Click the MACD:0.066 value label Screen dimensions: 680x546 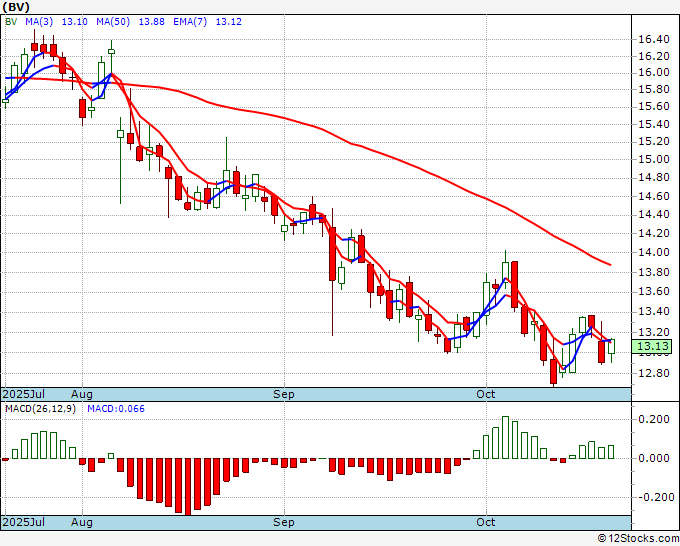(x=116, y=409)
